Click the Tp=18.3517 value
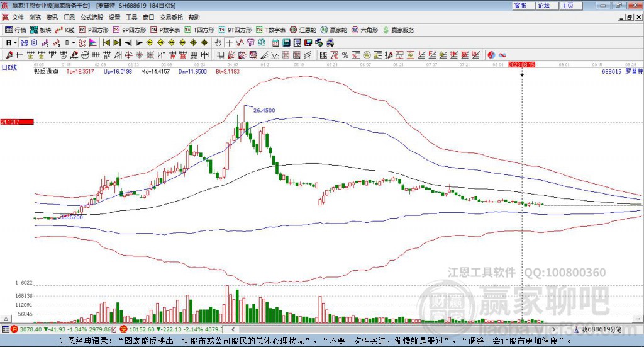This screenshot has width=644, height=347. [x=80, y=71]
